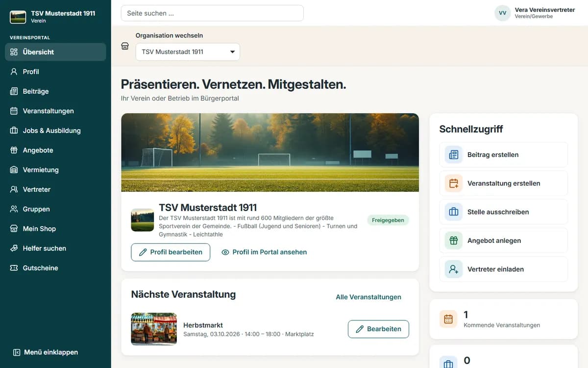Click the Kommende Veranstaltungen counter label
Viewport: 588px width, 368px height.
tap(502, 325)
